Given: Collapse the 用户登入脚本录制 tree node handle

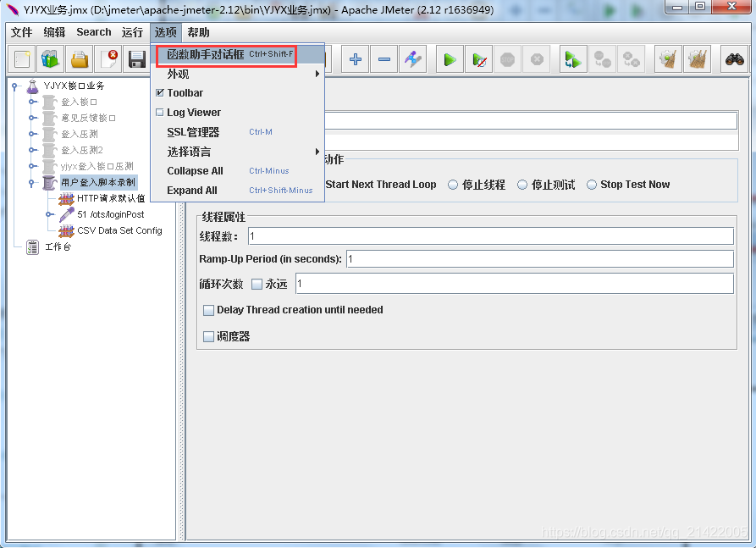Looking at the screenshot, I should (32, 183).
